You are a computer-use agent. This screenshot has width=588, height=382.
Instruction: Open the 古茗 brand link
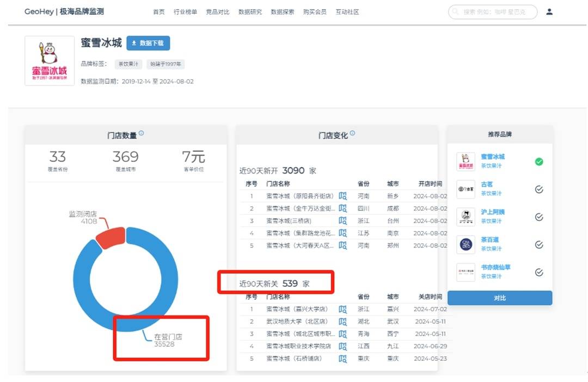[487, 184]
